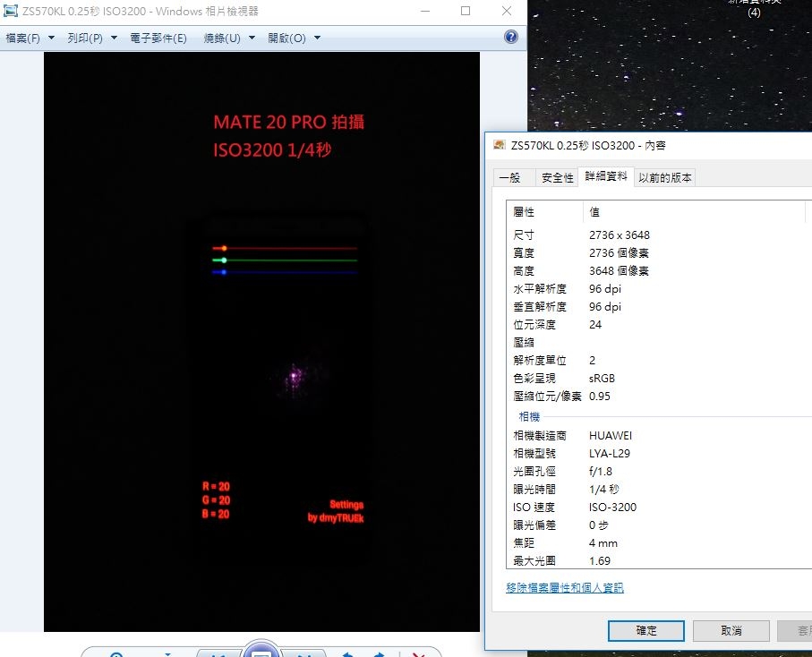Select the 色彩呈現 value sRGB

click(602, 379)
